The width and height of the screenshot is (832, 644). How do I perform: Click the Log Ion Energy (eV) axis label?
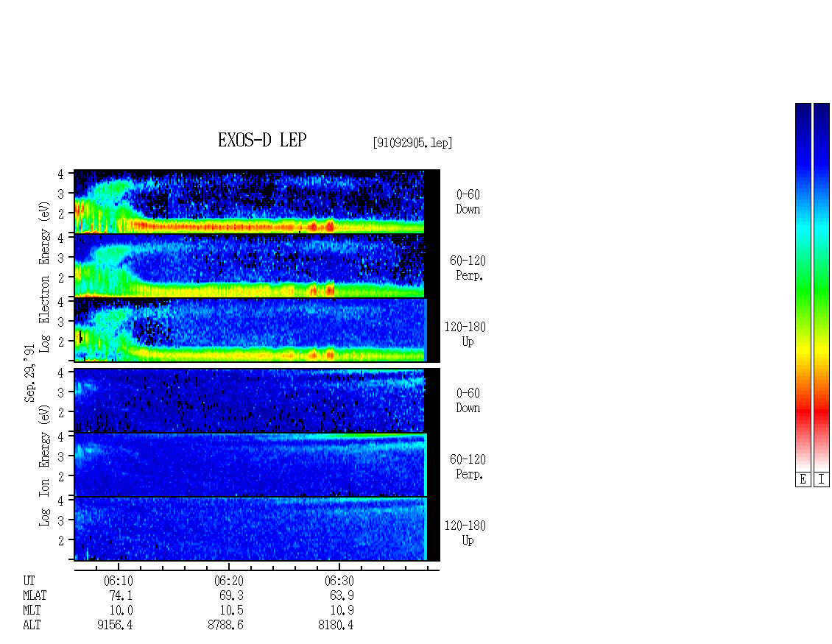tap(44, 465)
